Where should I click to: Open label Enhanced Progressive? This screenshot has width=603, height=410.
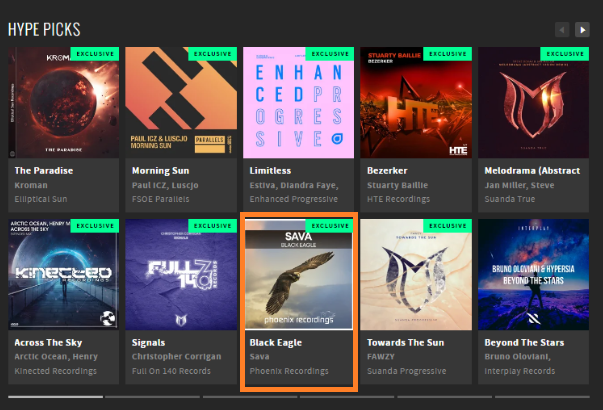[x=294, y=199]
